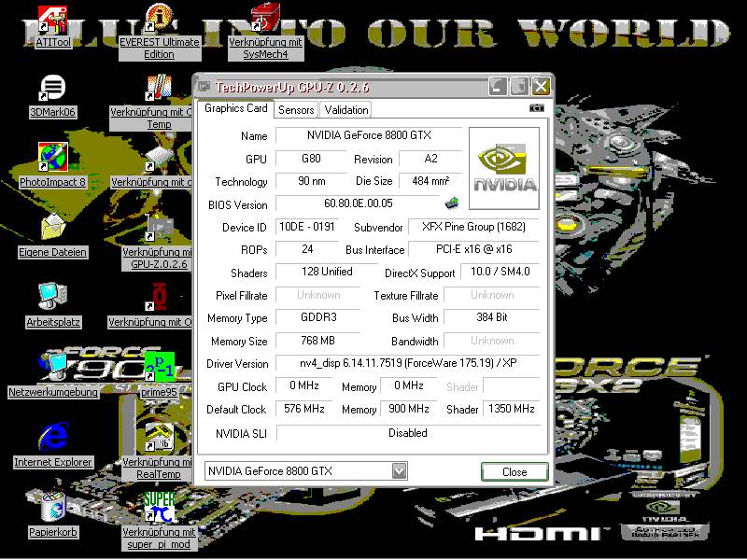Open the thermometer Temp shortcut icon
This screenshot has width=747, height=560.
[159, 88]
